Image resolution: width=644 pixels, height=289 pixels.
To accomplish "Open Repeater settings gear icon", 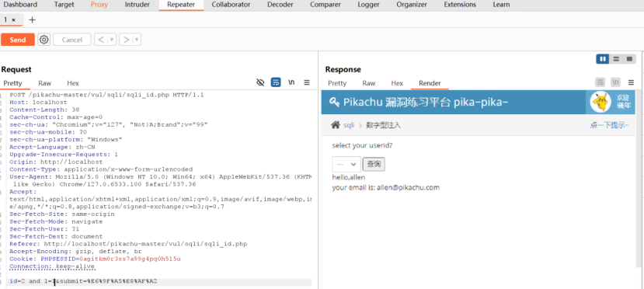I will [x=44, y=40].
